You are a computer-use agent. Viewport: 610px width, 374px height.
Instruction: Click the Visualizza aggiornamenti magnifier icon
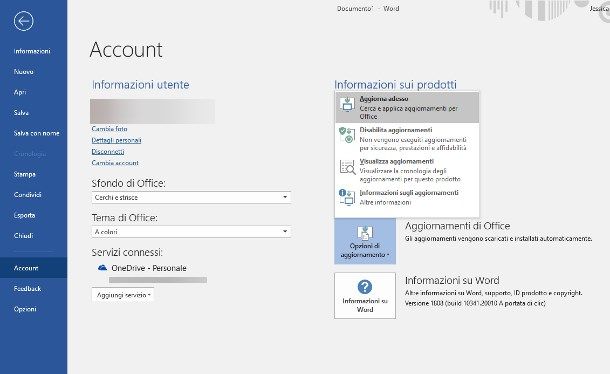click(347, 167)
